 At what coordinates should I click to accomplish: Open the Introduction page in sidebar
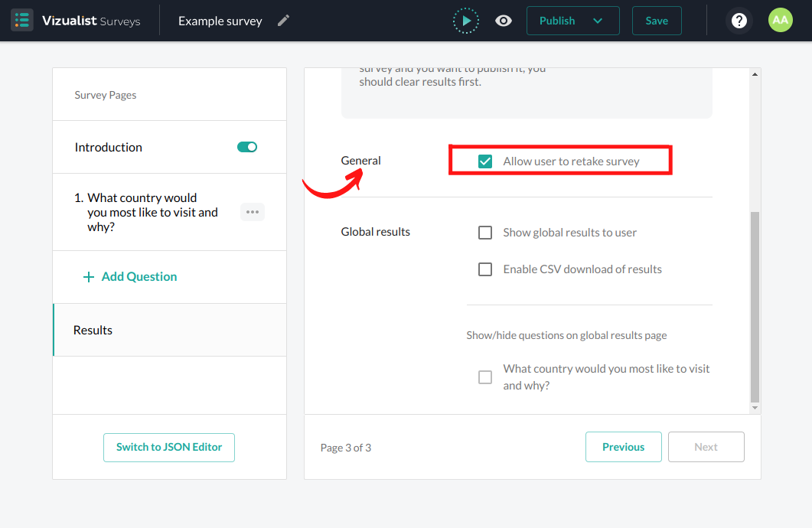(x=109, y=147)
